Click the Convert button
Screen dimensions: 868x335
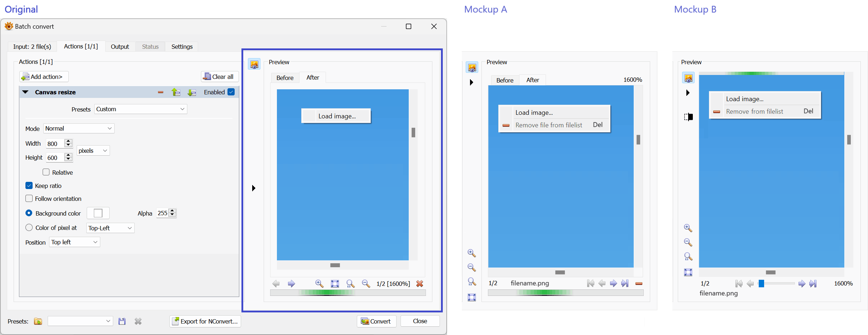click(x=377, y=321)
